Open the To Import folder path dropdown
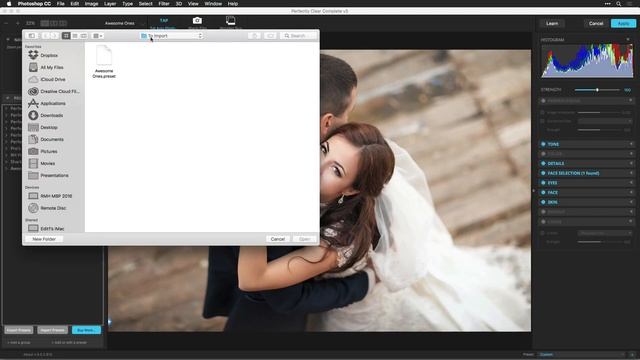Viewport: 640px width, 360px height. click(x=171, y=36)
